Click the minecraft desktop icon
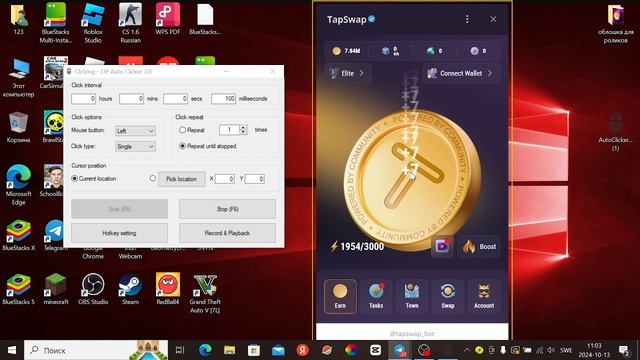 coord(56,289)
